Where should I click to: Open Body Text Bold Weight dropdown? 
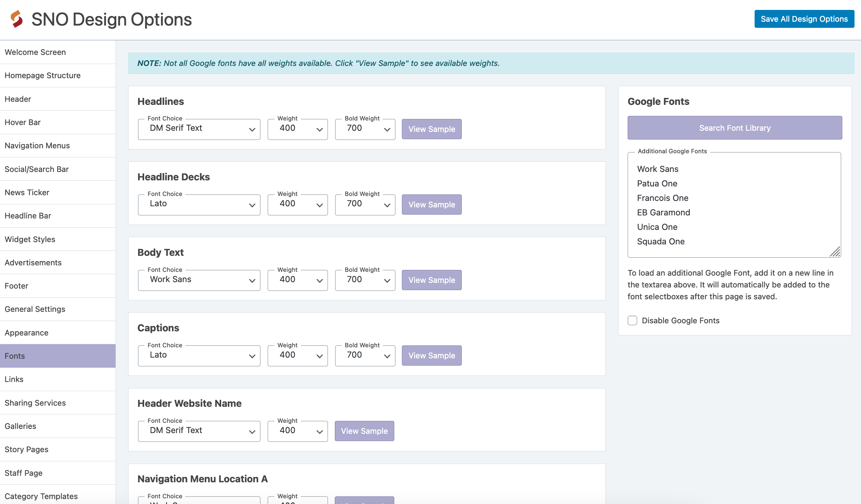pyautogui.click(x=365, y=280)
